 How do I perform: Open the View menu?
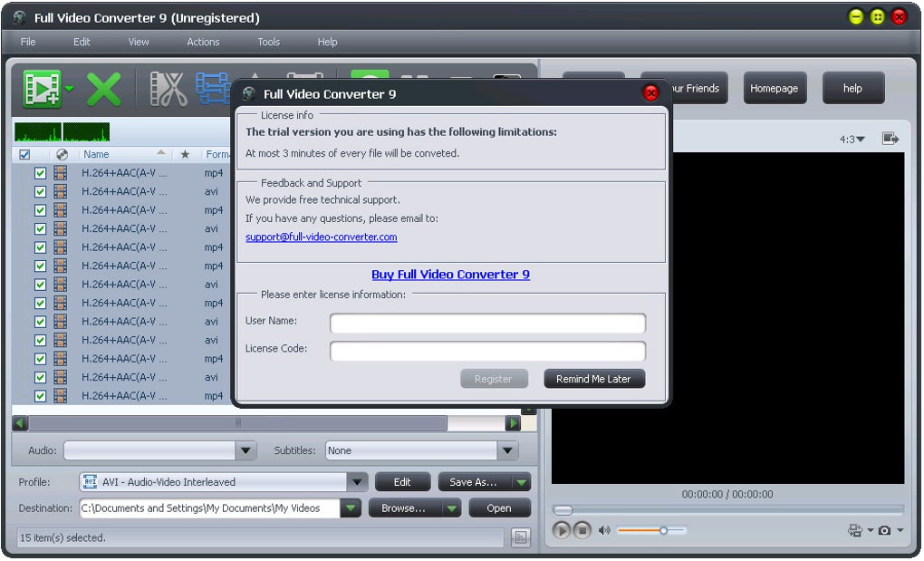coord(139,42)
